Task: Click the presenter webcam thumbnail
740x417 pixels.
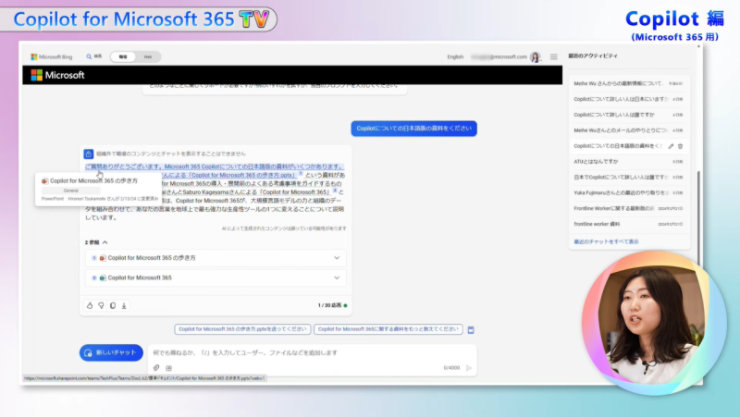Action: tap(653, 323)
